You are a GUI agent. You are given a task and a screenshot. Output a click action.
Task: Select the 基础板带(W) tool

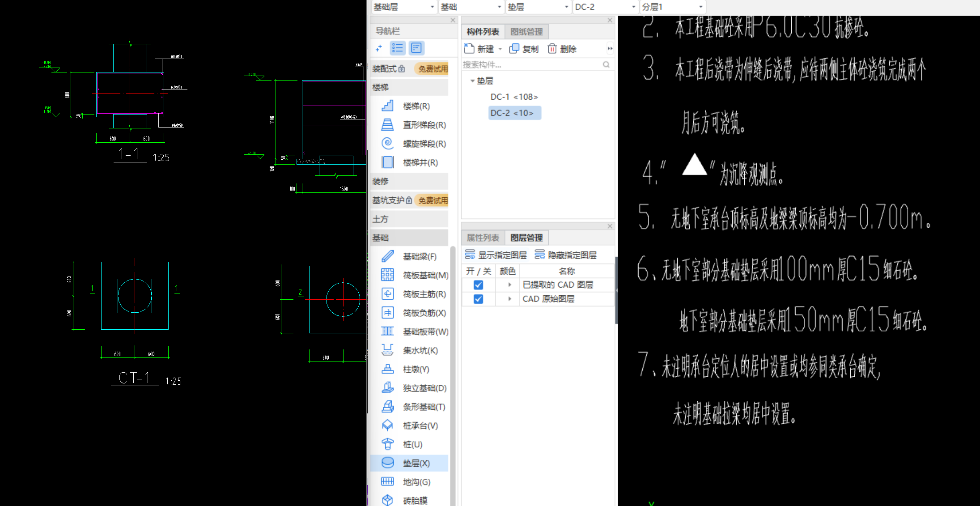click(409, 332)
